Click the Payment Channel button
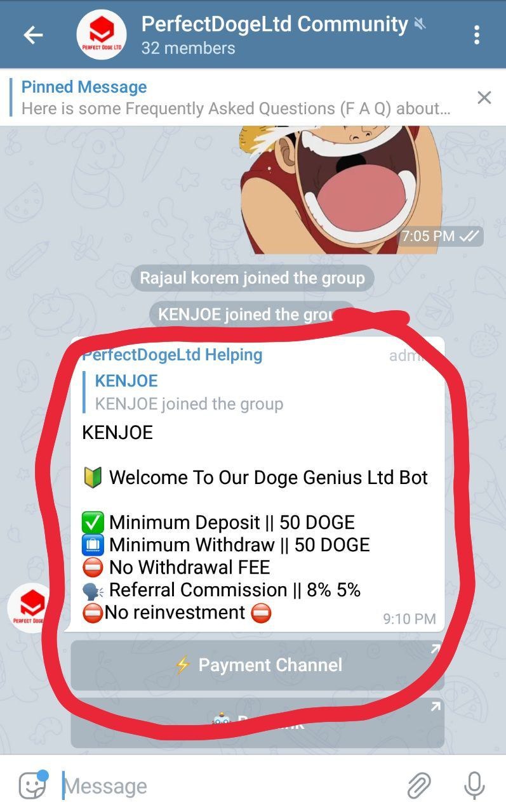506x812 pixels. (x=257, y=665)
